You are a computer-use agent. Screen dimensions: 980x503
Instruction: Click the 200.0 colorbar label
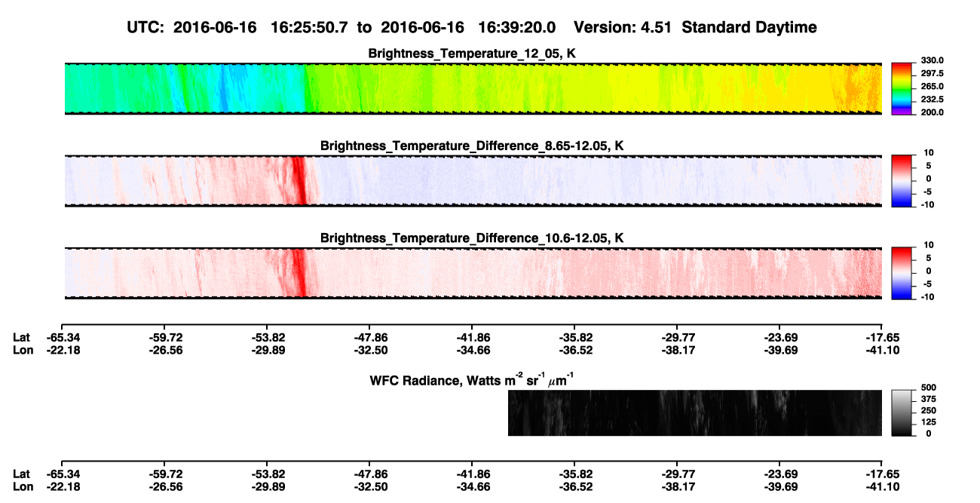pyautogui.click(x=932, y=112)
